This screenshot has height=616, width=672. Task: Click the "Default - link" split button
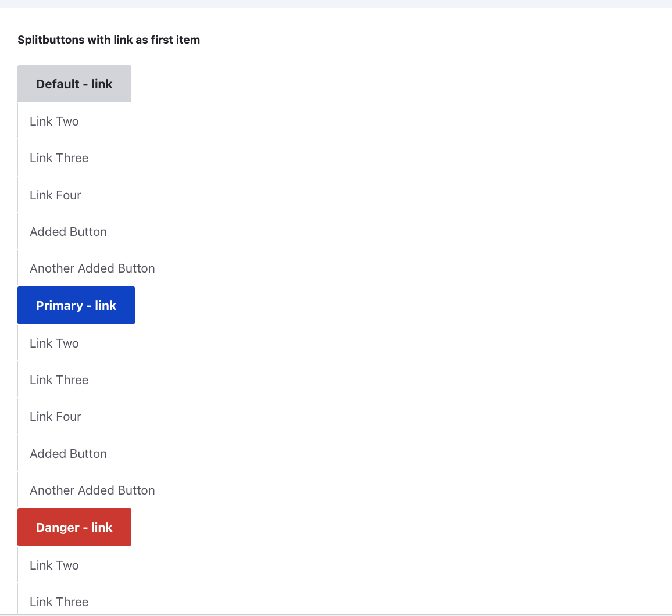coord(74,83)
